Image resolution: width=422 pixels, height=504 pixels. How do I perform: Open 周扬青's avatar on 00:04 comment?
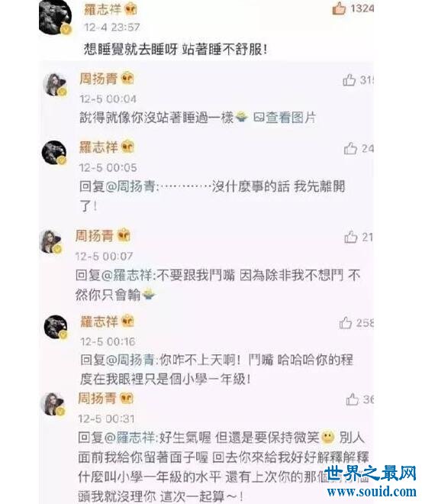[x=55, y=85]
